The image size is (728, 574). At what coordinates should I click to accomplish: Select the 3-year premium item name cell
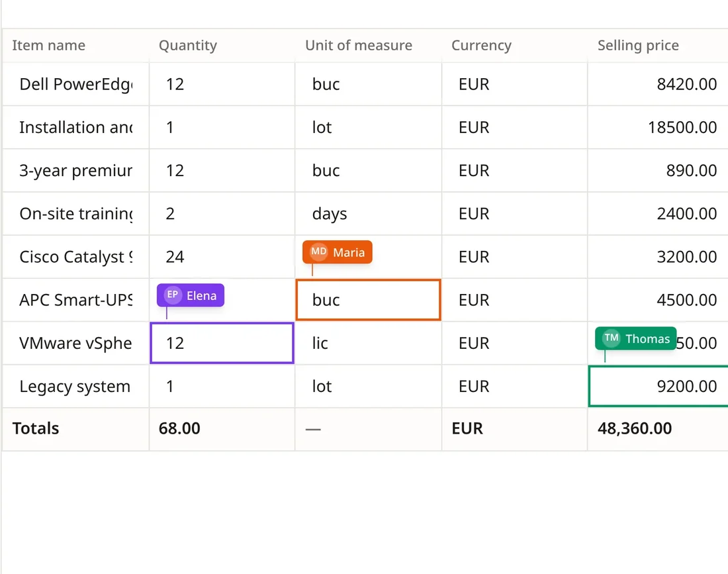[75, 170]
